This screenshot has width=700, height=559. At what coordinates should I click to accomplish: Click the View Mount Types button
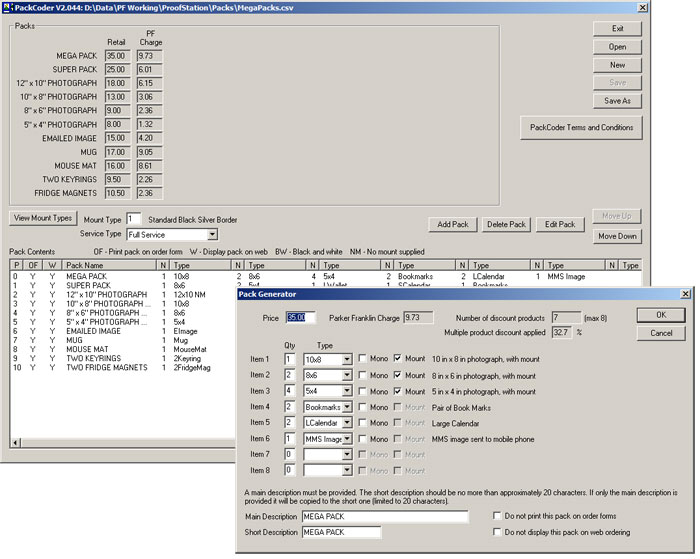point(43,218)
